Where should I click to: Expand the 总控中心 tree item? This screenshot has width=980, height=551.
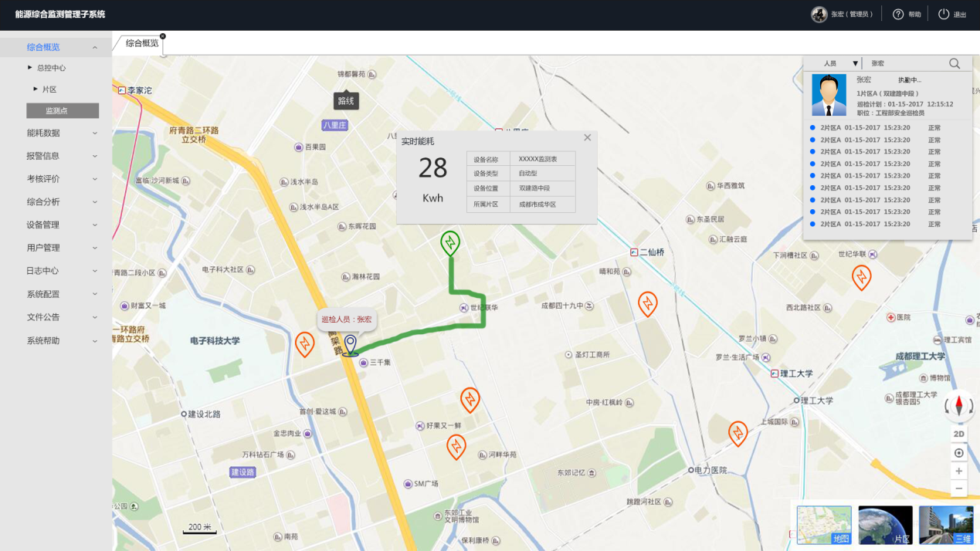click(51, 68)
